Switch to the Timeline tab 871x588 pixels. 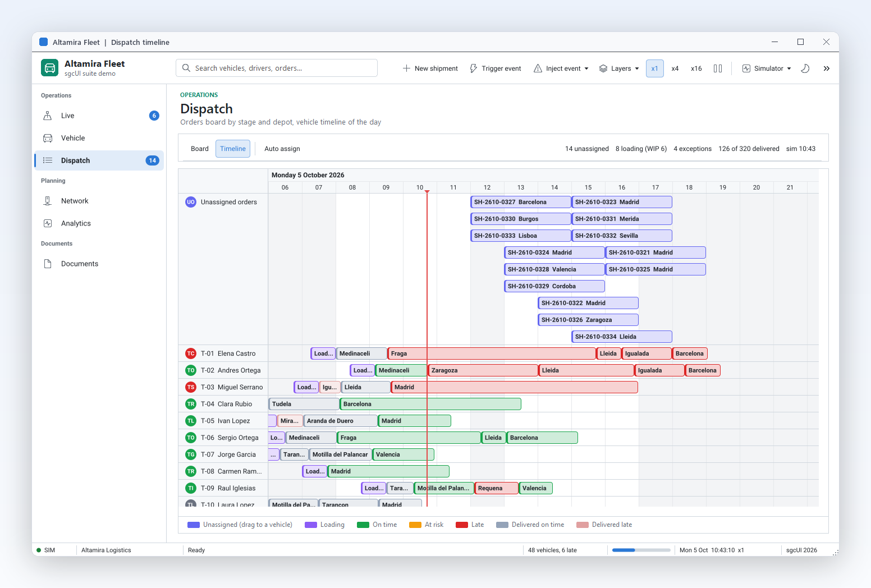pyautogui.click(x=233, y=149)
